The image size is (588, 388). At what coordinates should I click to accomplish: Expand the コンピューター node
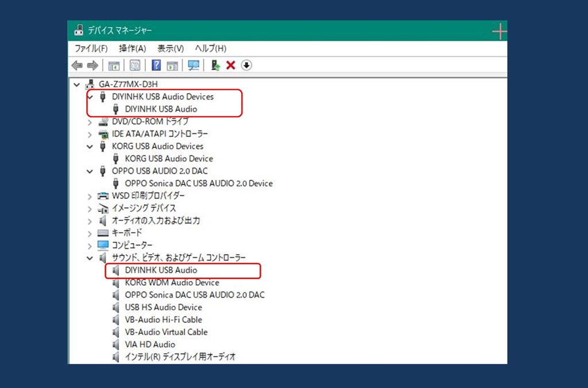[90, 246]
